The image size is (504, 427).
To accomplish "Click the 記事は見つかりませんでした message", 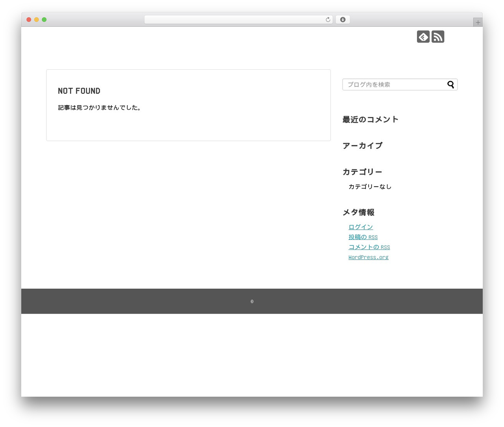I will pyautogui.click(x=100, y=108).
